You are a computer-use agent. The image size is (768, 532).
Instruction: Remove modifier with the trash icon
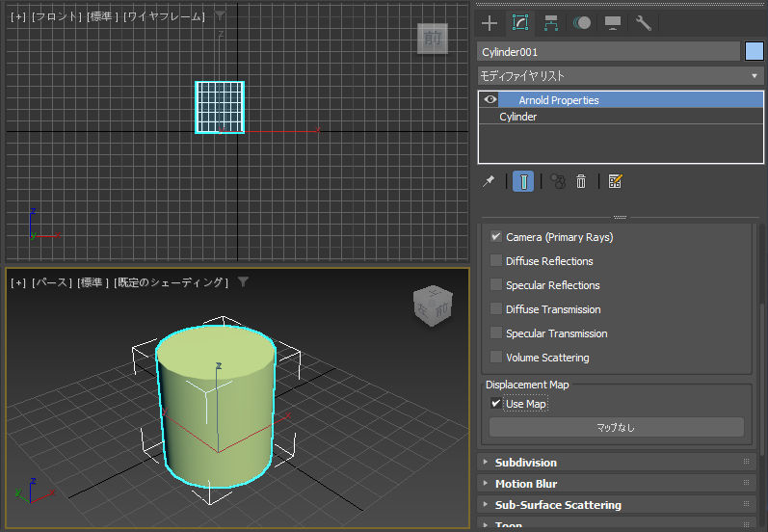click(x=581, y=181)
